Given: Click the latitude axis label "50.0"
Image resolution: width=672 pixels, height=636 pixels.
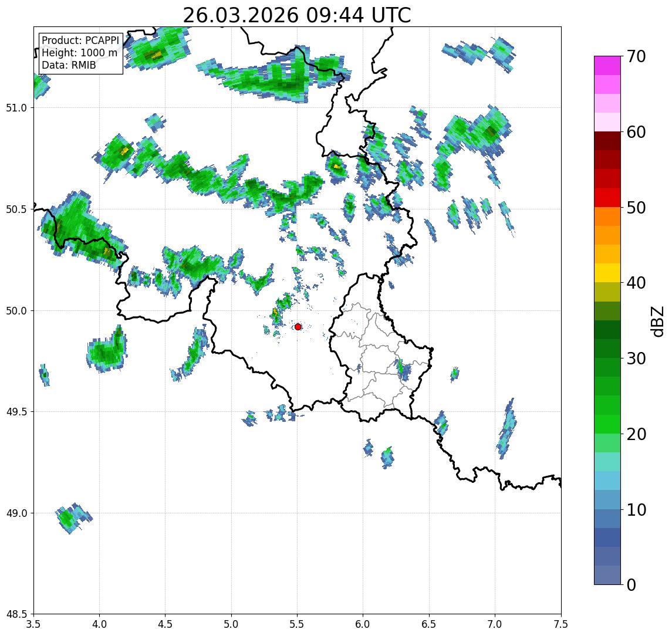Looking at the screenshot, I should [16, 311].
